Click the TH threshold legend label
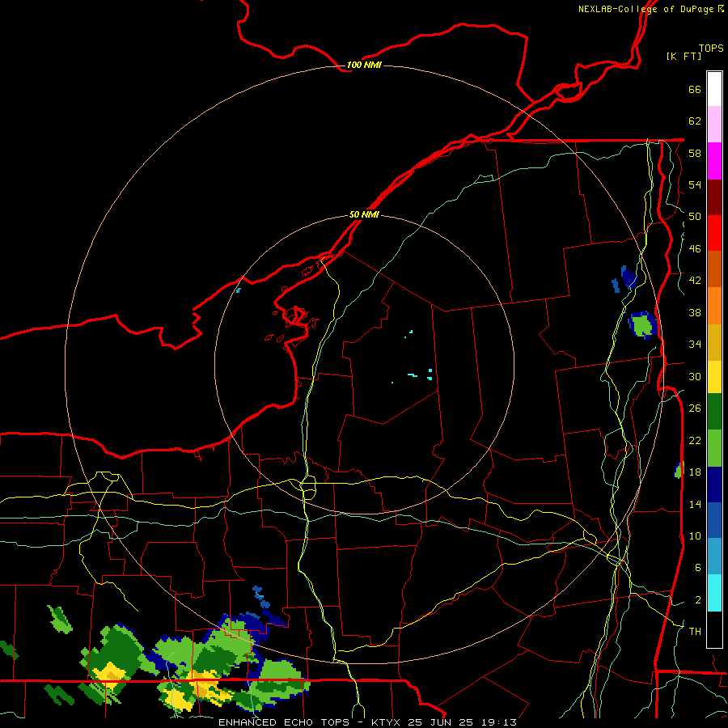 click(695, 632)
